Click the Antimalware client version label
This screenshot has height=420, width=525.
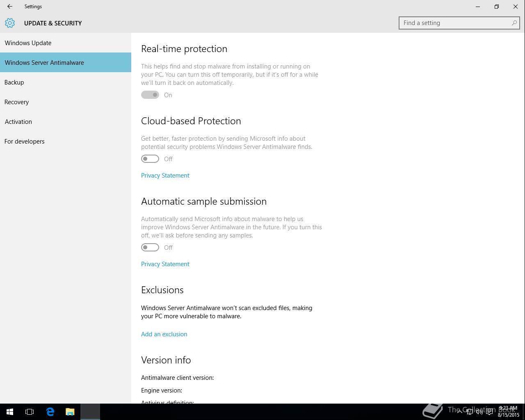coord(178,378)
